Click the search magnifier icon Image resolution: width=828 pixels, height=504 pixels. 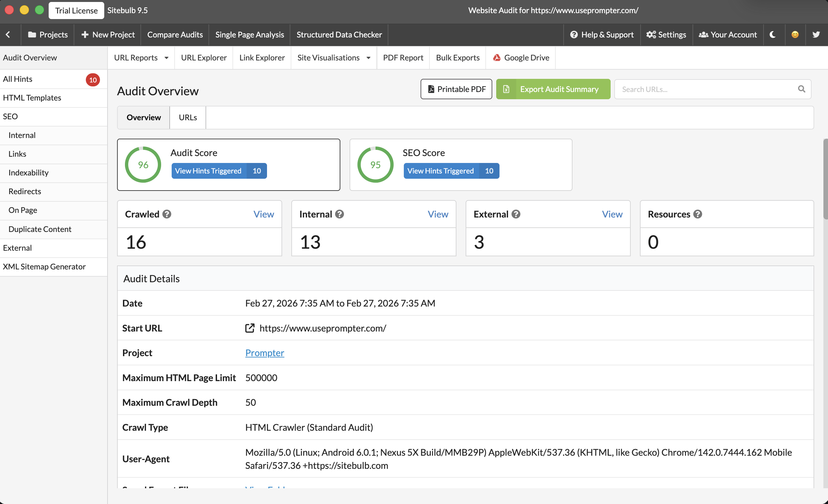(x=801, y=89)
